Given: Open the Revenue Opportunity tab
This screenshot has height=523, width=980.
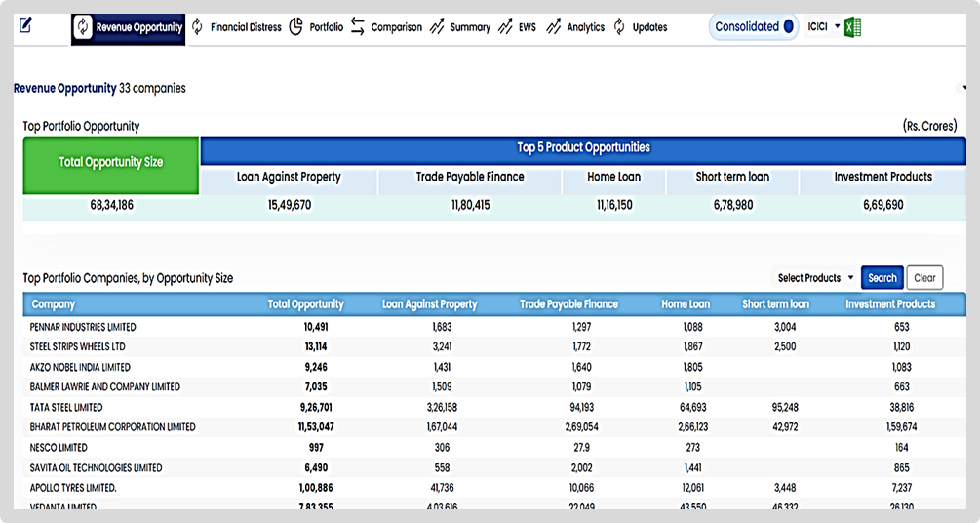Looking at the screenshot, I should tap(128, 28).
